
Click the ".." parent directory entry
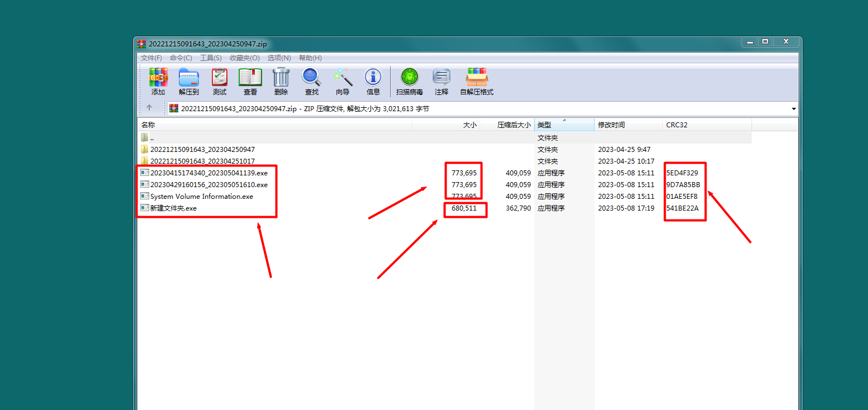coord(152,137)
